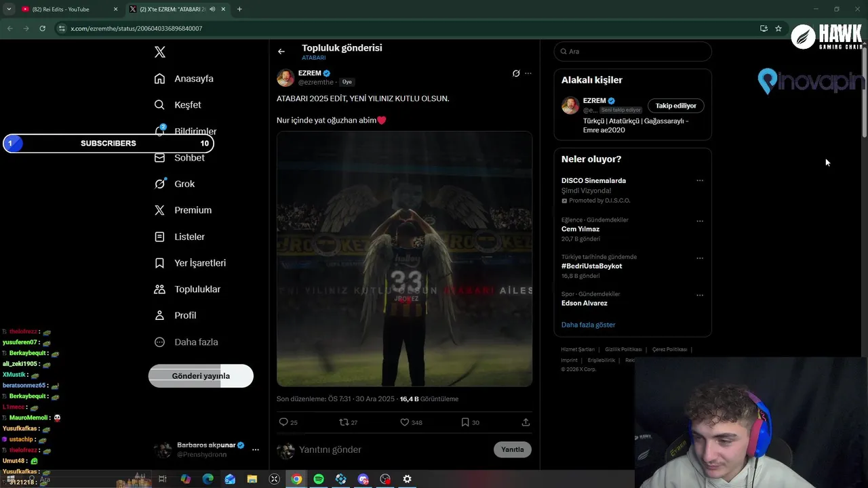Toggle Takip ediliyor following button
The height and width of the screenshot is (488, 868).
[676, 106]
